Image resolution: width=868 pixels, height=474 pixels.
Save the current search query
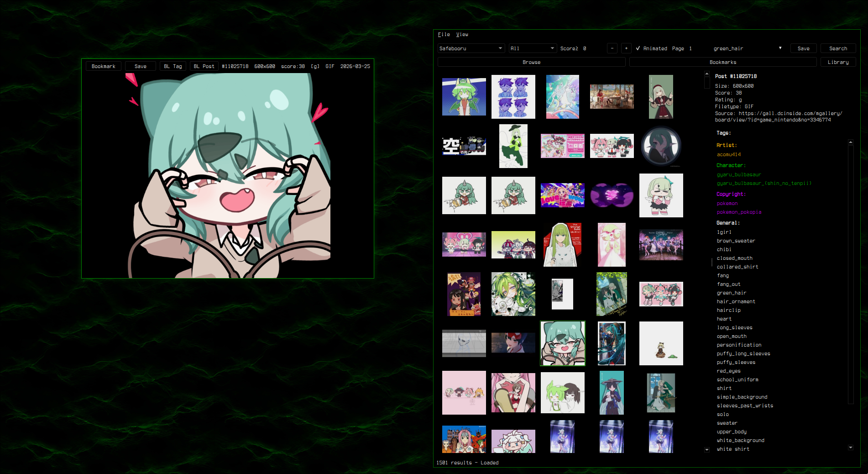pyautogui.click(x=803, y=48)
